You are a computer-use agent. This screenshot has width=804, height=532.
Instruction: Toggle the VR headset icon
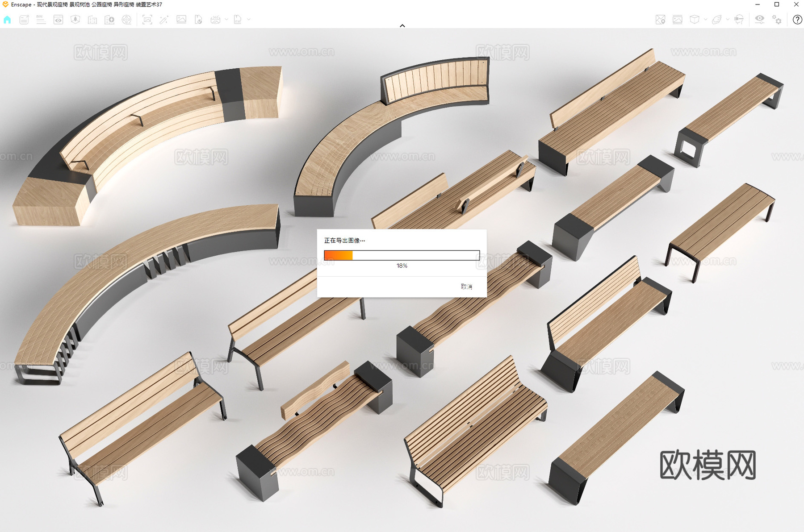[739, 20]
